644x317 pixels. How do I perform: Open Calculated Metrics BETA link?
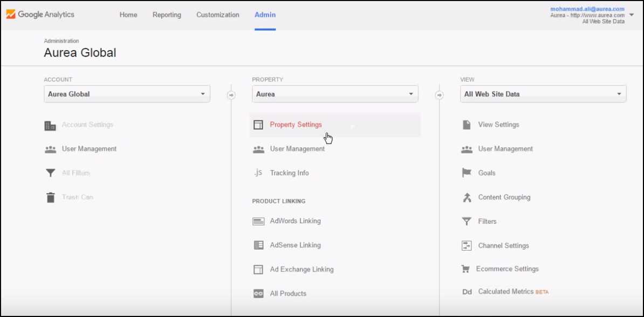(513, 292)
